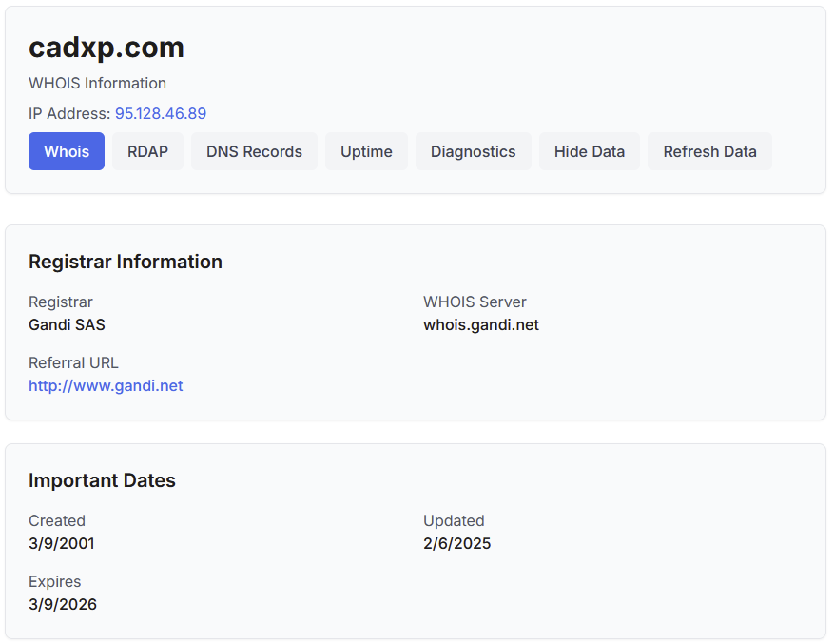Select the Whois tab button
This screenshot has height=644, width=834.
tap(67, 151)
